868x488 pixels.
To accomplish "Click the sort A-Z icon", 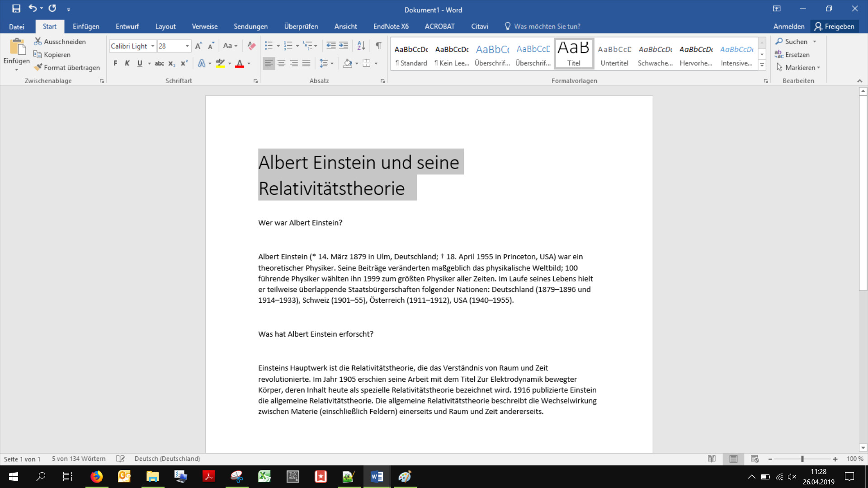I will pyautogui.click(x=361, y=46).
